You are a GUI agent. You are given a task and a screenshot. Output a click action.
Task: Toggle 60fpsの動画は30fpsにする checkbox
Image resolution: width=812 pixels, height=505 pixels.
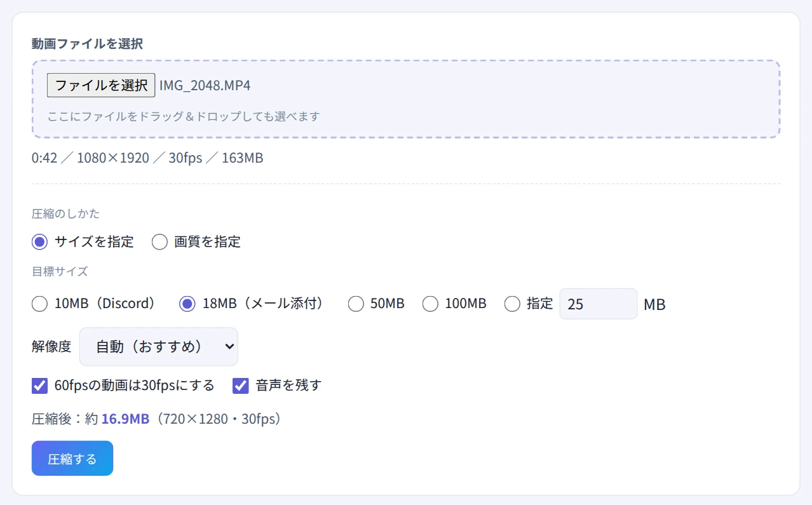[39, 386]
